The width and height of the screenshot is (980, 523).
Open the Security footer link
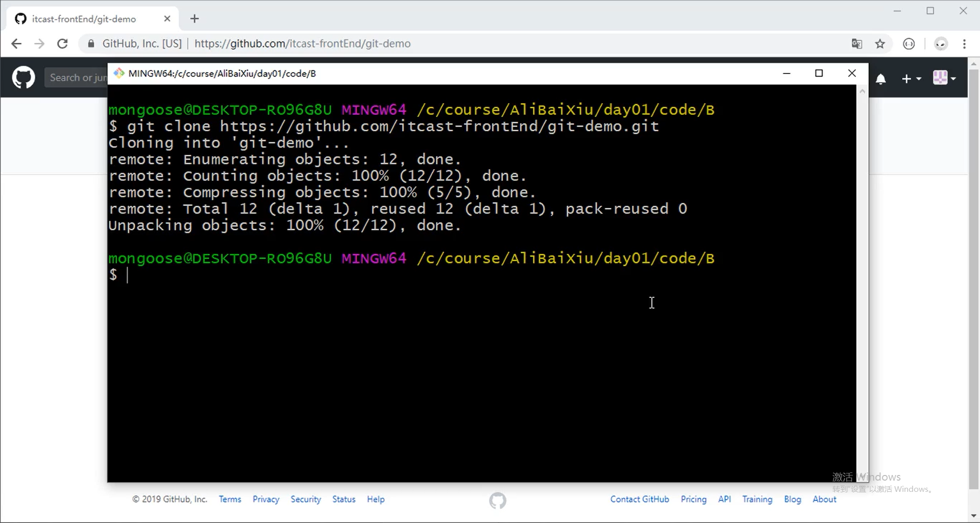coord(306,499)
